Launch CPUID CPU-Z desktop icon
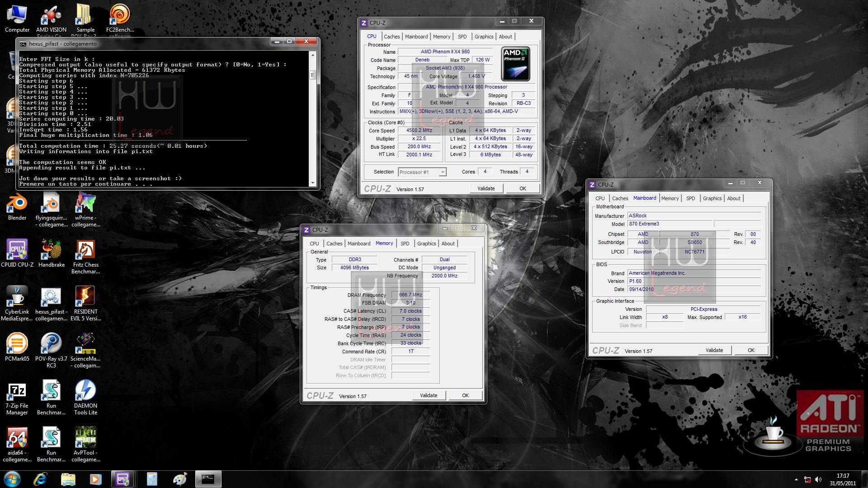 click(x=17, y=253)
